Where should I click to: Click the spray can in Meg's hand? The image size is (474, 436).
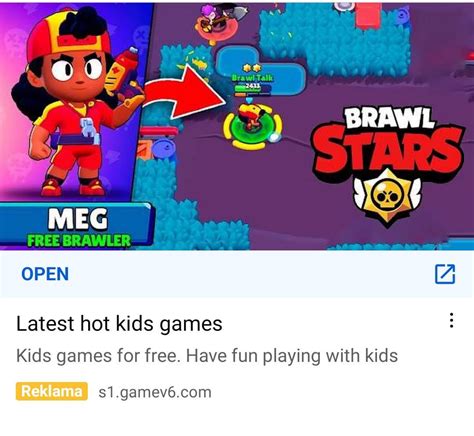click(122, 75)
